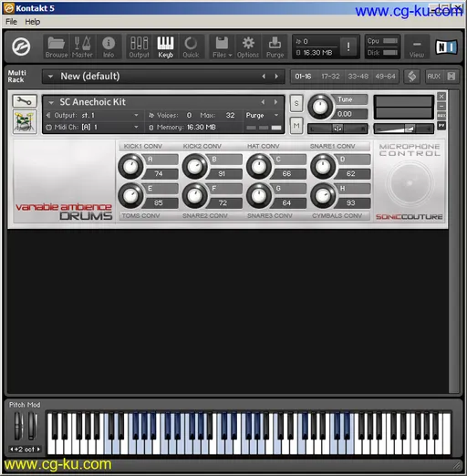Click the Tune knob
This screenshot has height=476, width=467.
tap(320, 107)
